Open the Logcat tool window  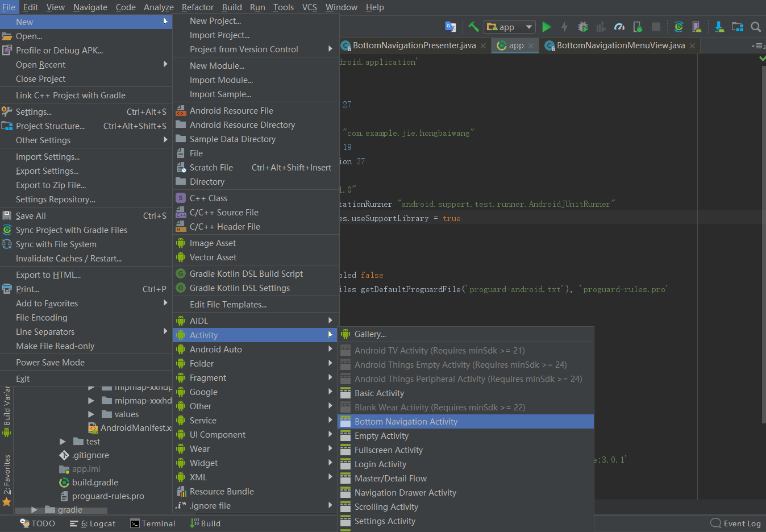pyautogui.click(x=93, y=523)
